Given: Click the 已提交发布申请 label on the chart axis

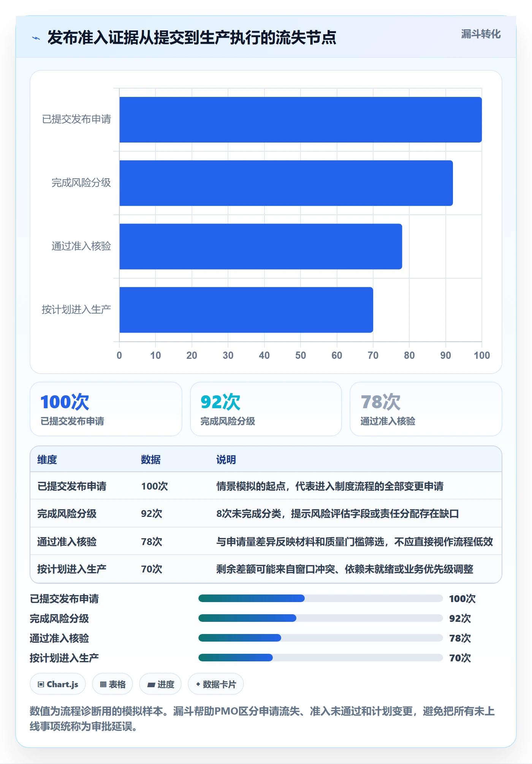Looking at the screenshot, I should click(76, 119).
